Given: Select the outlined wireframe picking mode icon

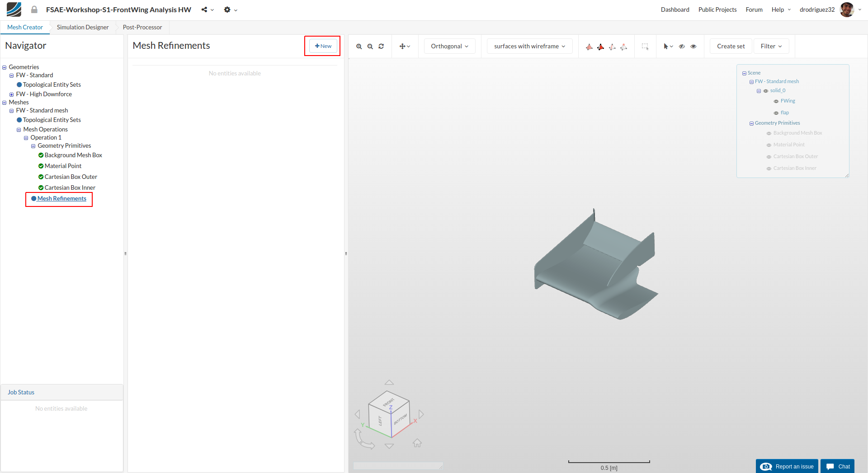Looking at the screenshot, I should coord(612,47).
